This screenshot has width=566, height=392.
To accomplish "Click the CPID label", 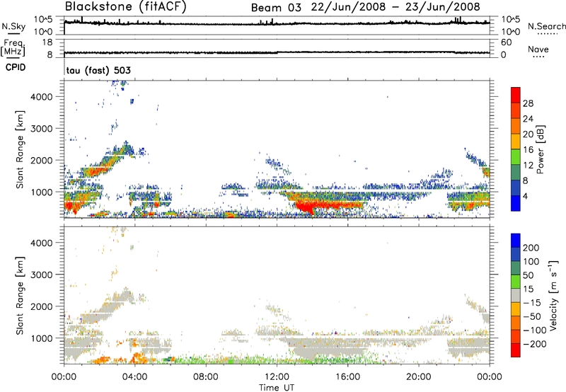I will click(16, 67).
